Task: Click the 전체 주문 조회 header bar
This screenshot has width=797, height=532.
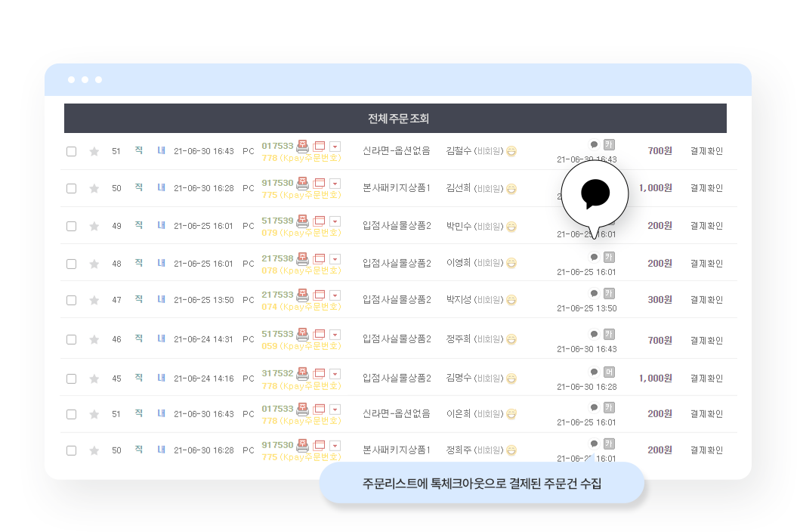Action: point(395,119)
